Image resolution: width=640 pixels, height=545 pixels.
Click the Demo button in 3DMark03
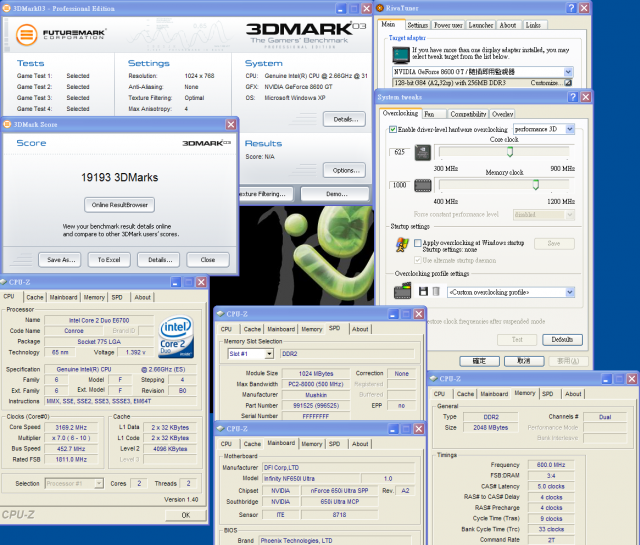point(335,194)
